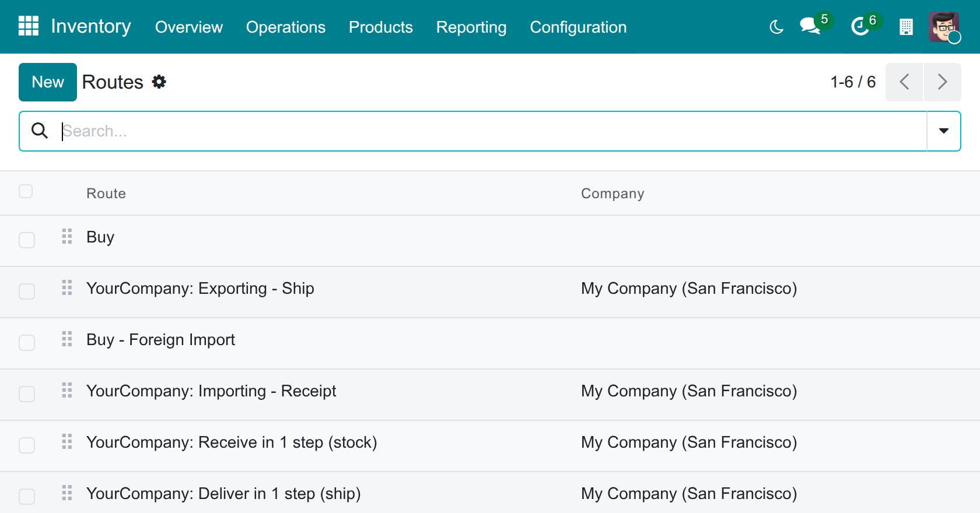Click drag handle for Buy - Foreign Import
Screen dimensions: 980x513
pyautogui.click(x=67, y=339)
